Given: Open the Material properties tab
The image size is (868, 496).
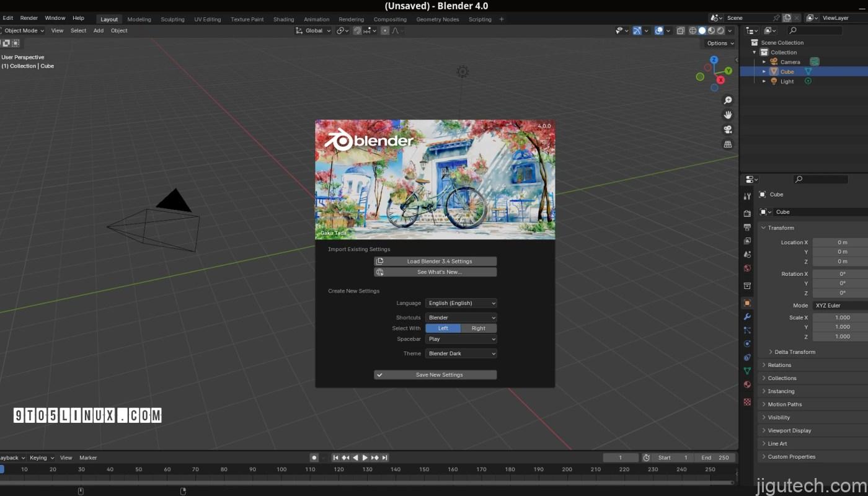Looking at the screenshot, I should [747, 384].
